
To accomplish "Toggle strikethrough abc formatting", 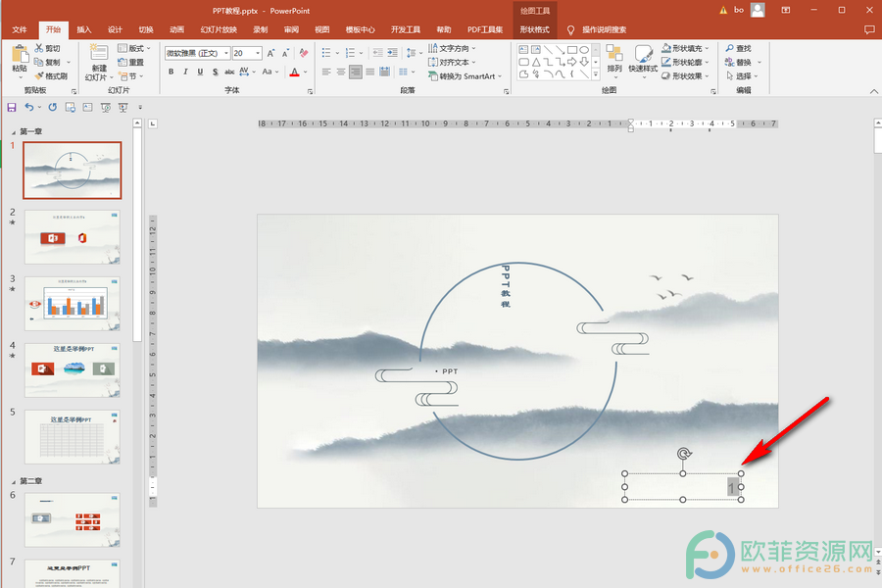I will tap(229, 72).
